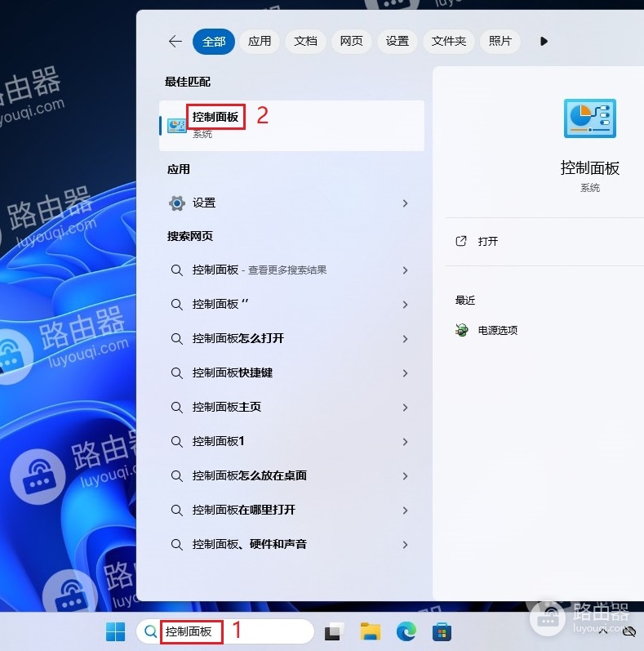This screenshot has width=644, height=651.
Task: Click the taskbar search magnifier icon
Action: tap(150, 632)
